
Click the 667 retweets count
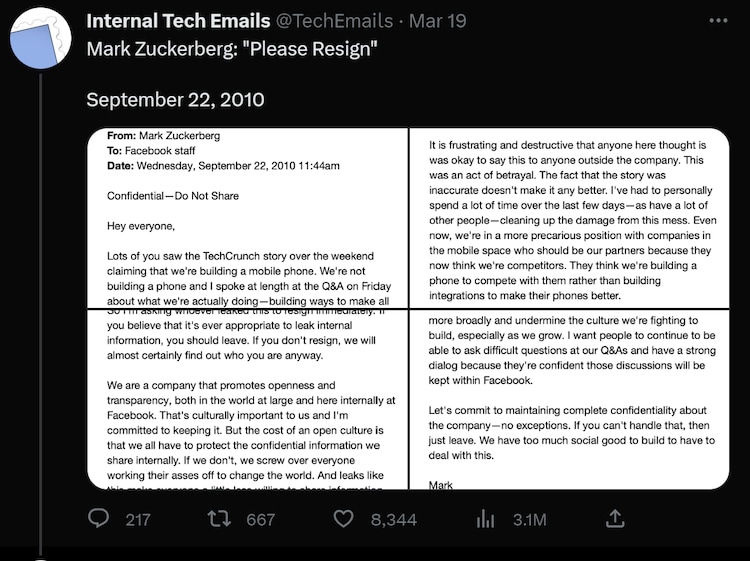[260, 519]
